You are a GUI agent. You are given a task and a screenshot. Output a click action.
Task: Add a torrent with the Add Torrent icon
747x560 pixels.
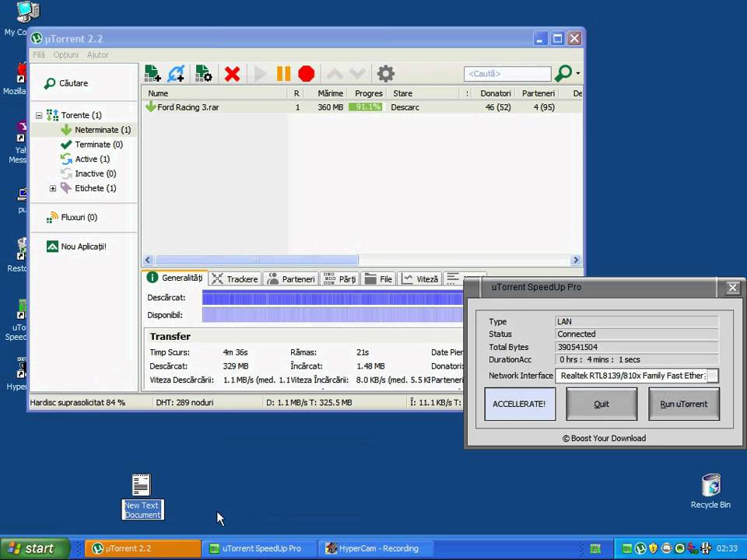[x=153, y=74]
